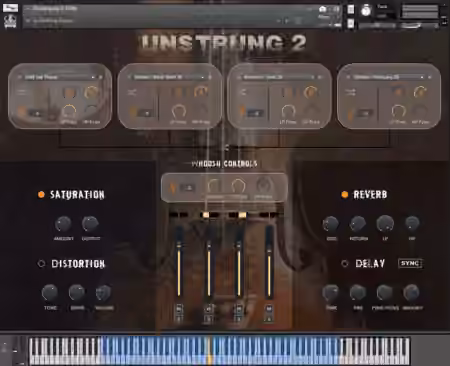Viewport: 450px width, 366px height.
Task: Click the Distortion Drive knob
Action: click(x=77, y=293)
